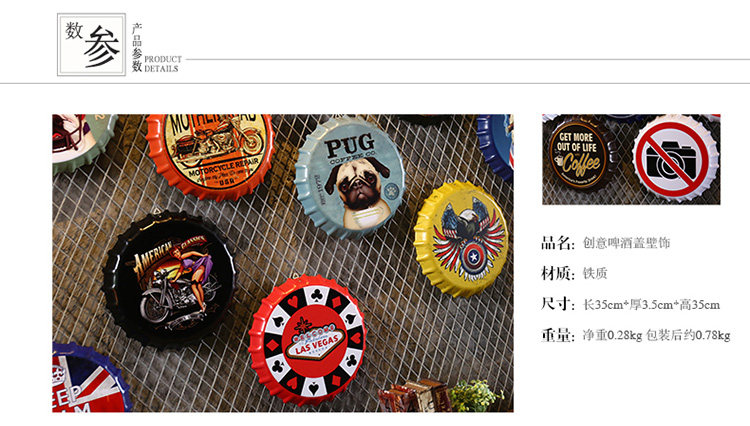
Task: Click the 尺寸 size label
Action: pyautogui.click(x=557, y=304)
